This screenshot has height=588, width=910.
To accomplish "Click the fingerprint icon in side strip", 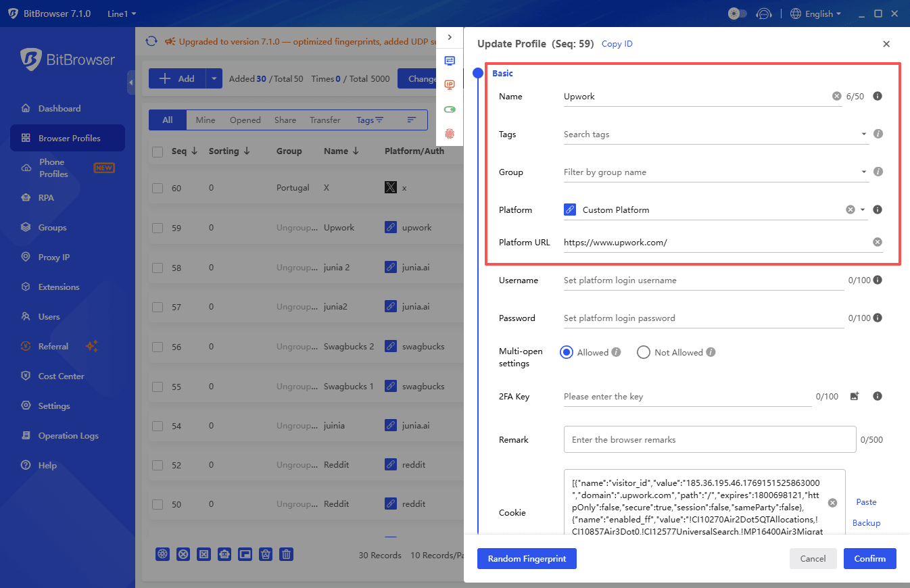I will click(450, 134).
